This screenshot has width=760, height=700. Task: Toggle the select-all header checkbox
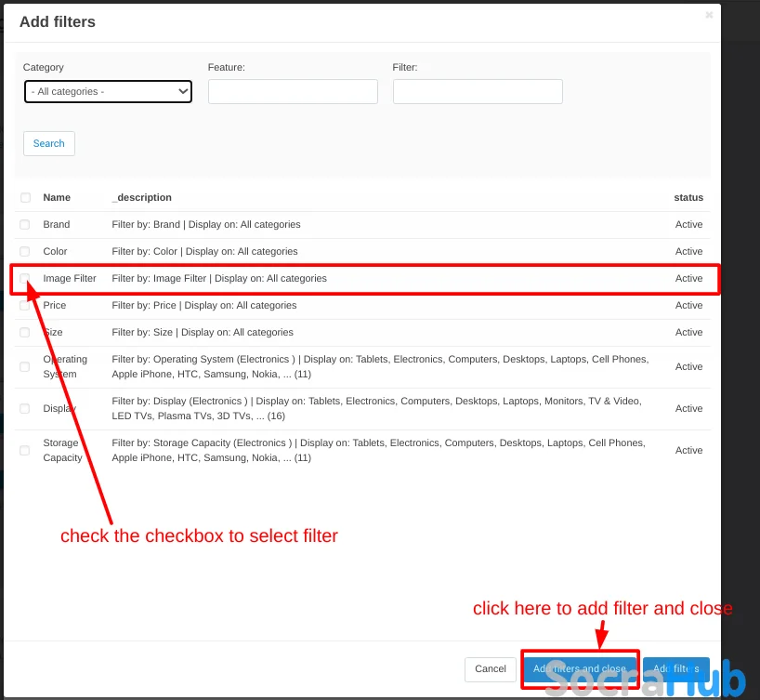point(25,198)
